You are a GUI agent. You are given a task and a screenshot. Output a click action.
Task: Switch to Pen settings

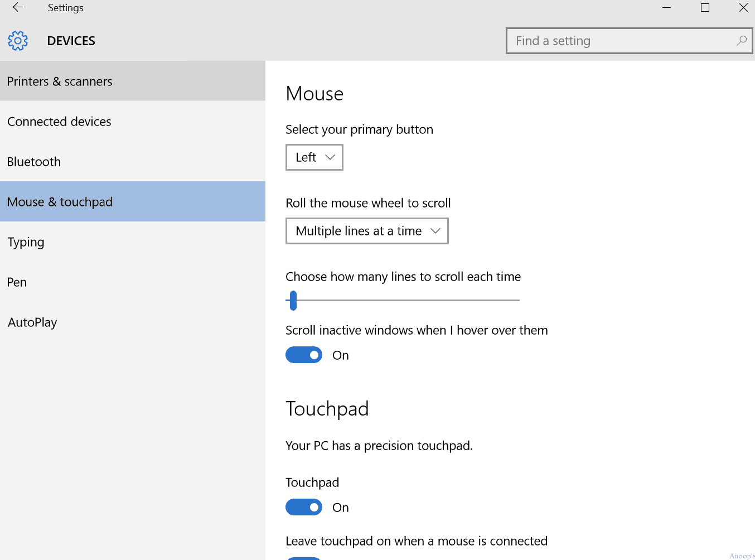133,282
